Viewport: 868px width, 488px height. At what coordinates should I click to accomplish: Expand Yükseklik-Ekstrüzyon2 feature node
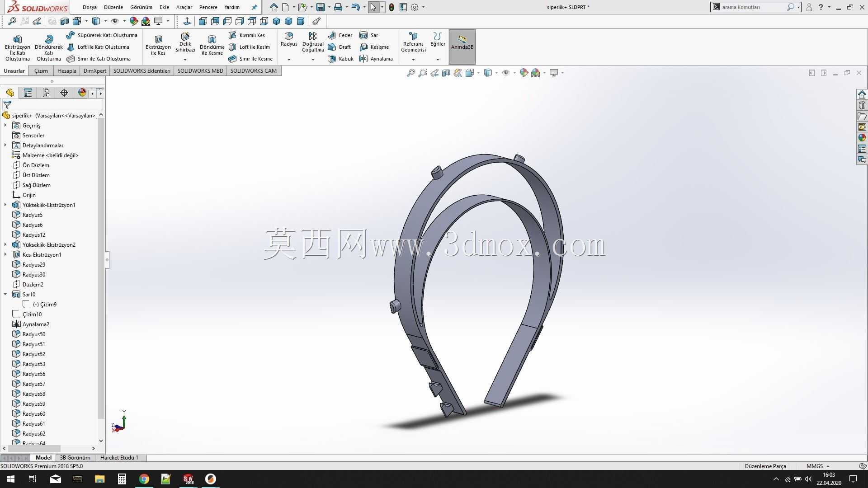pyautogui.click(x=5, y=245)
